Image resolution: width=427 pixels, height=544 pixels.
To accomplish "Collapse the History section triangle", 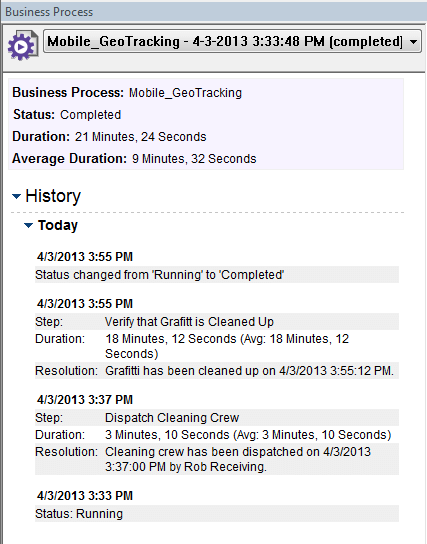I will tap(16, 196).
